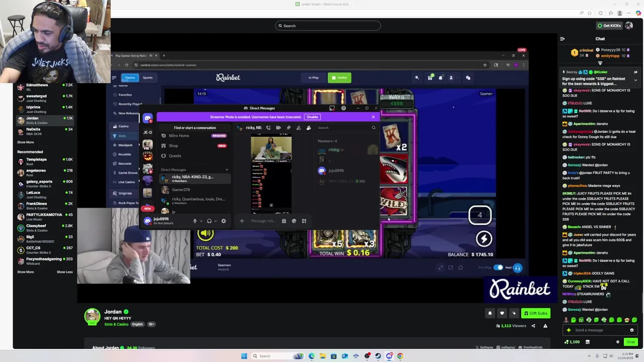This screenshot has width=644, height=362.
Task: Click the green Chat send button
Action: pos(630,342)
